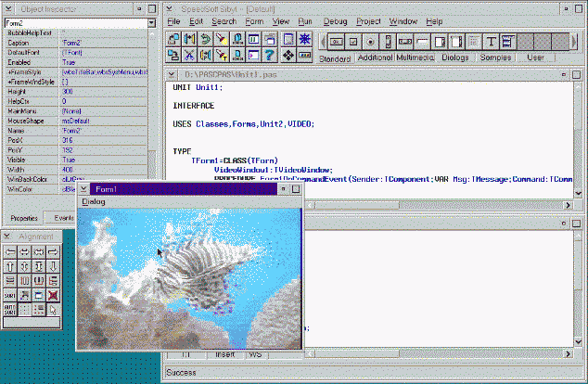Screen dimensions: 588x384
Task: Open the Dialog menu in Form1
Action: tap(94, 202)
